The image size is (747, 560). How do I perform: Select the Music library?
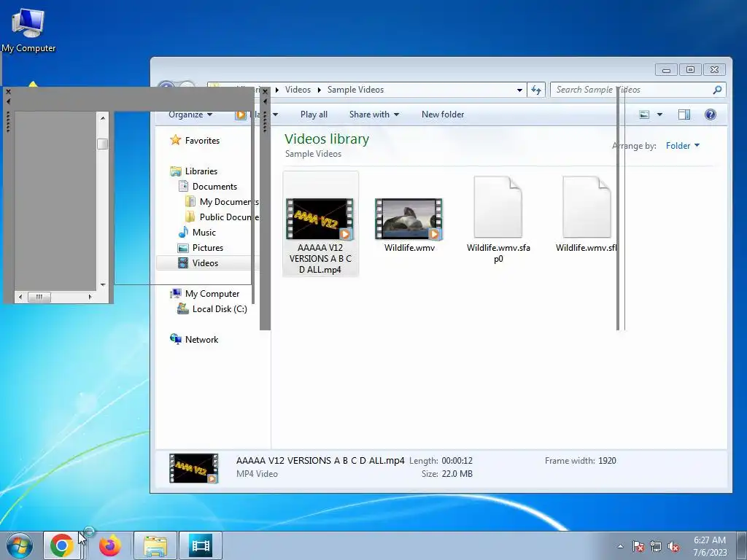(204, 233)
